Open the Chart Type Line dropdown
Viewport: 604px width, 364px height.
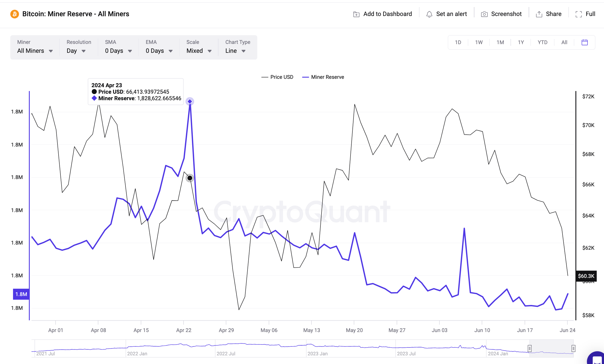pos(235,51)
